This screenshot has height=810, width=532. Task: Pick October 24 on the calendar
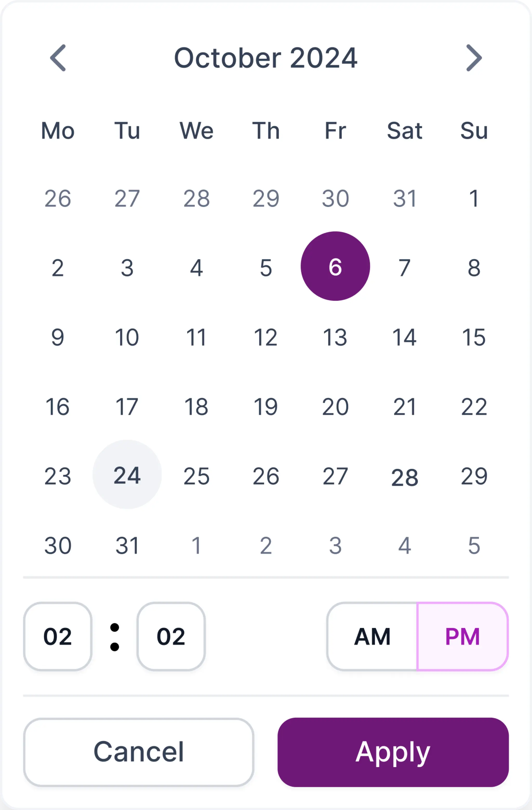[127, 475]
